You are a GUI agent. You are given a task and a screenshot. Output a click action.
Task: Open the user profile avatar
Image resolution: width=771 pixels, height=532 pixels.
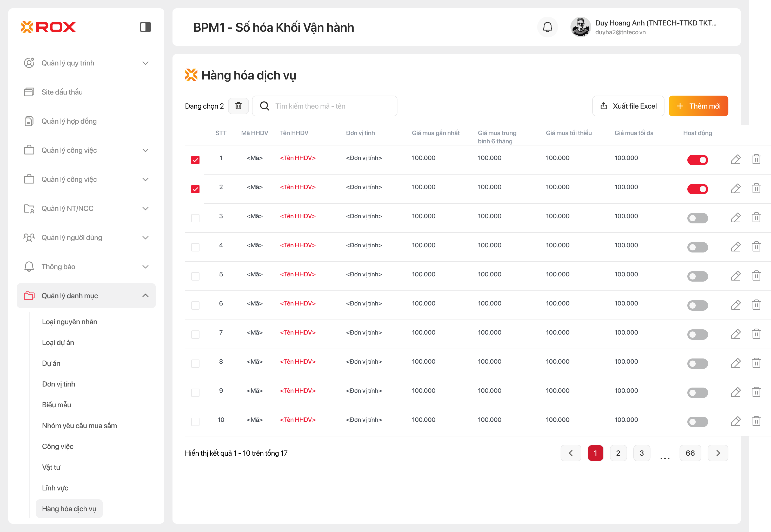click(x=580, y=27)
